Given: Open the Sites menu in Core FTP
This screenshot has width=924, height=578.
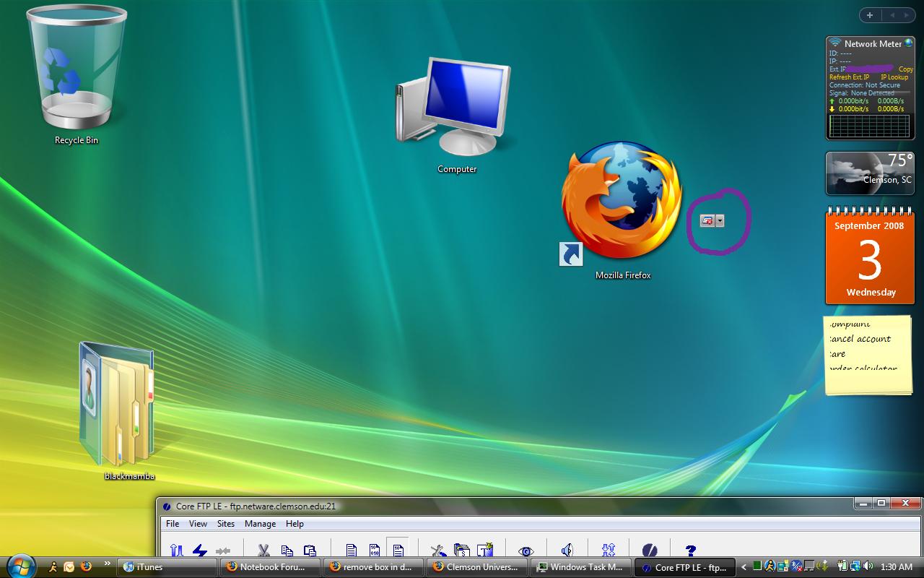Looking at the screenshot, I should [x=226, y=524].
